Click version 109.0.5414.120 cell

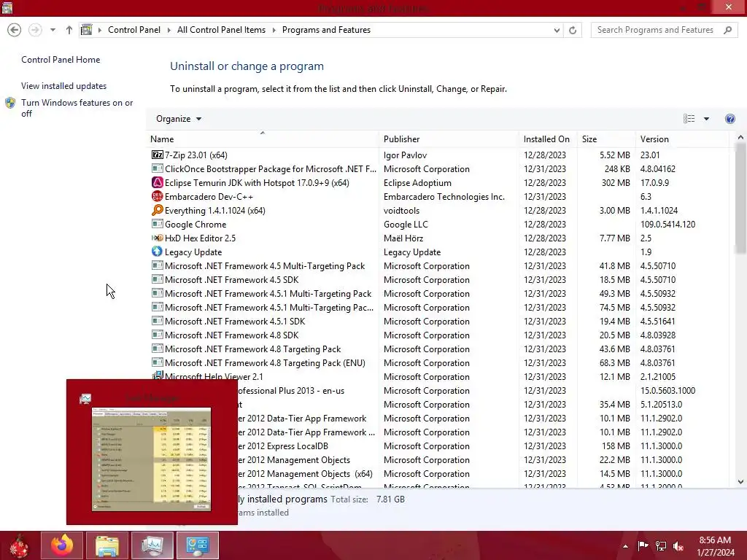tap(667, 225)
